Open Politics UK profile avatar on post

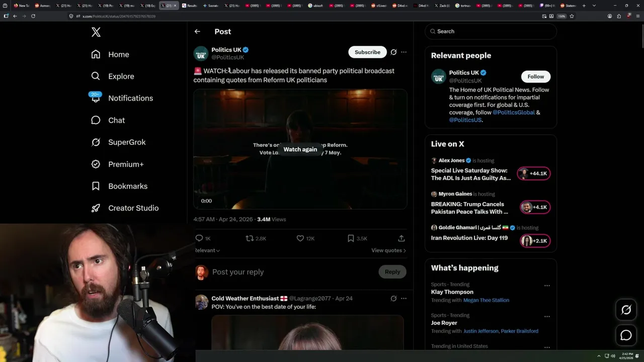coord(201,53)
